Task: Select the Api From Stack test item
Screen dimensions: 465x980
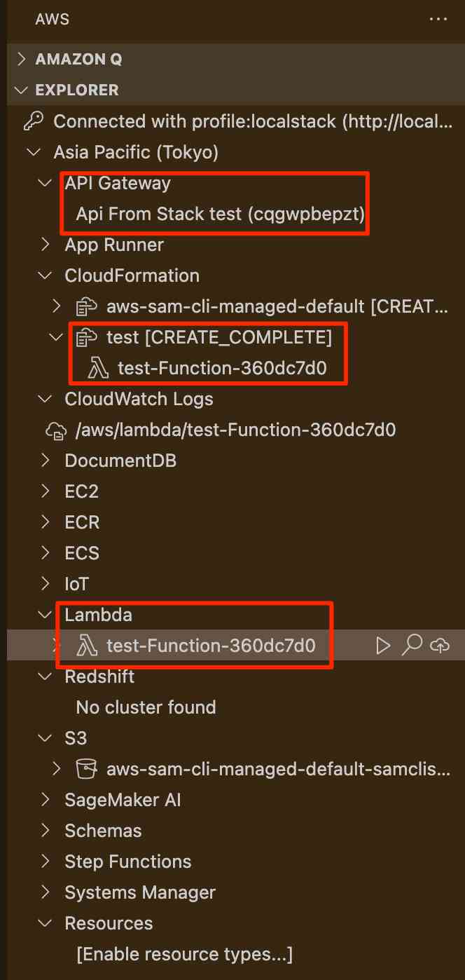Action: point(220,214)
